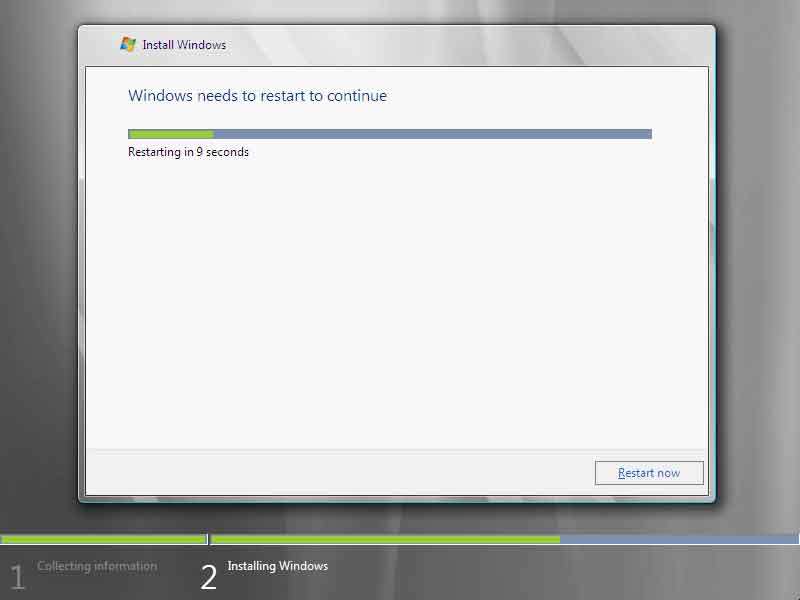Click green filled portion of Installing Windows stage bar
The width and height of the screenshot is (800, 600).
pyautogui.click(x=385, y=539)
